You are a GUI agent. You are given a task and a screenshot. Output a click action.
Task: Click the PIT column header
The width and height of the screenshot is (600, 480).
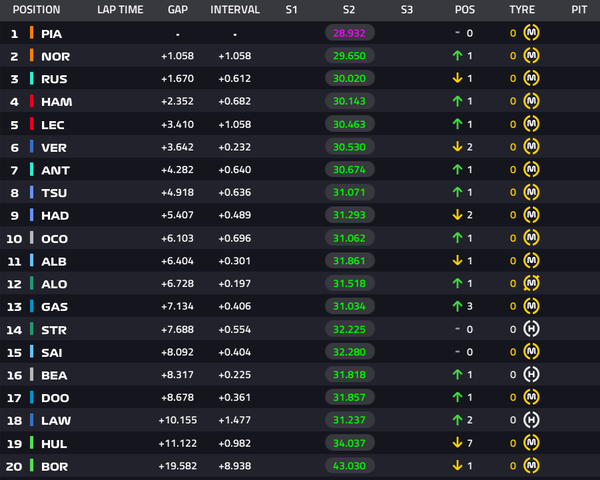click(x=579, y=10)
